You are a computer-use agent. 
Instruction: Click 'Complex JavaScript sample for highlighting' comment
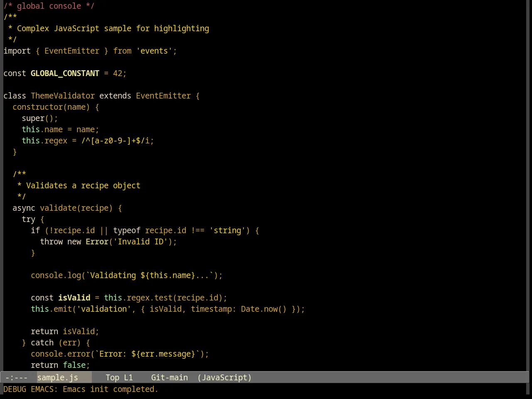(113, 28)
